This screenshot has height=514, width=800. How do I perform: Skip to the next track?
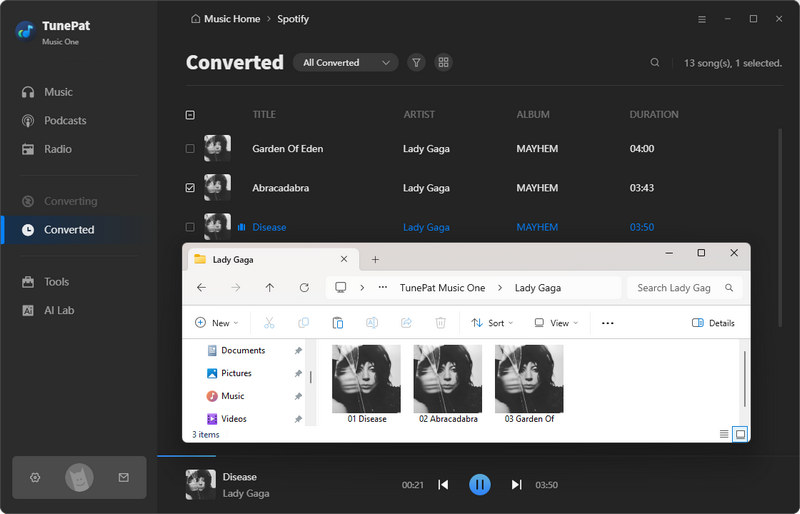click(x=516, y=485)
